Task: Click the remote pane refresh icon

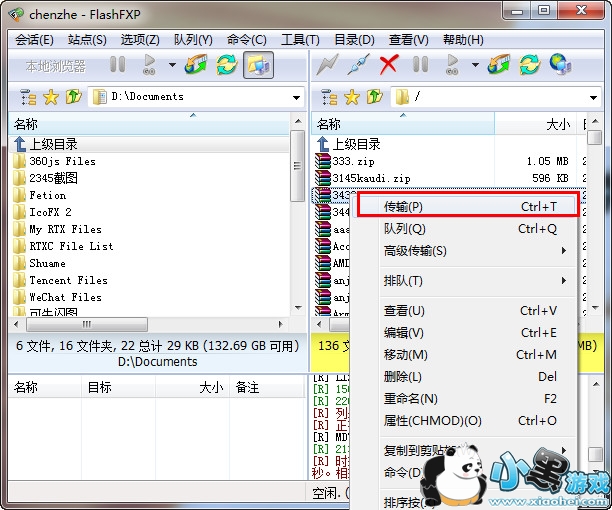Action: click(x=529, y=64)
